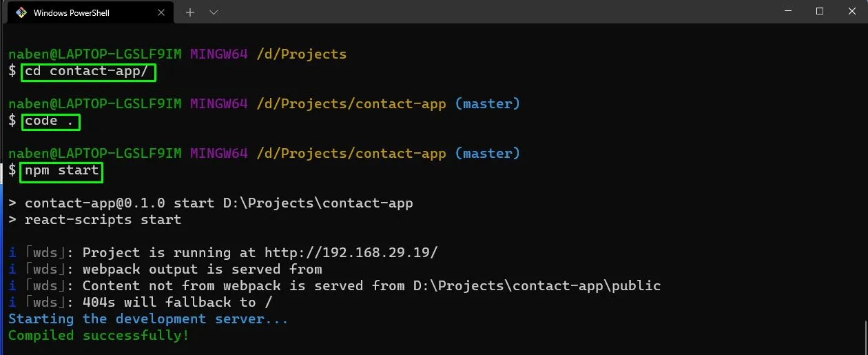Image resolution: width=868 pixels, height=355 pixels.
Task: Maximize the terminal window
Action: [x=820, y=11]
